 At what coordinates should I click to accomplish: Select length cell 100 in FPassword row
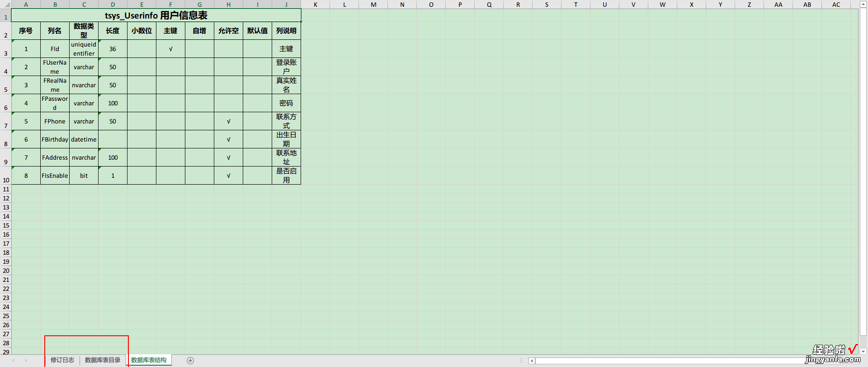pyautogui.click(x=113, y=103)
